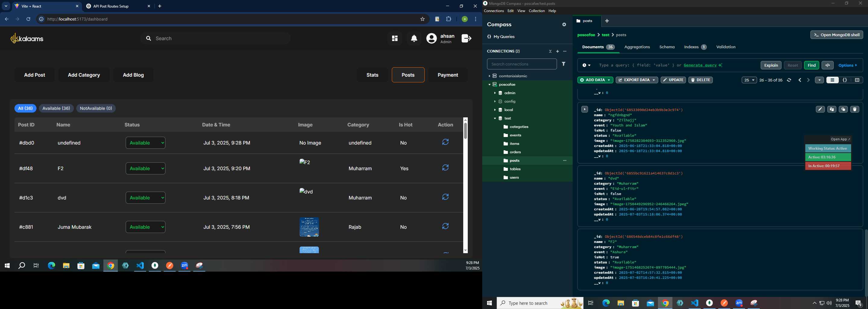Clone the ngfdnbgnd document
868x309 pixels.
tap(843, 109)
